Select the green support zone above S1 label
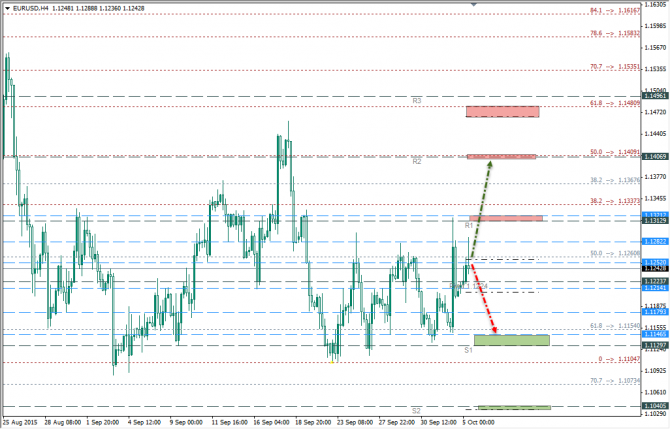This screenshot has height=429, width=670. tap(512, 340)
